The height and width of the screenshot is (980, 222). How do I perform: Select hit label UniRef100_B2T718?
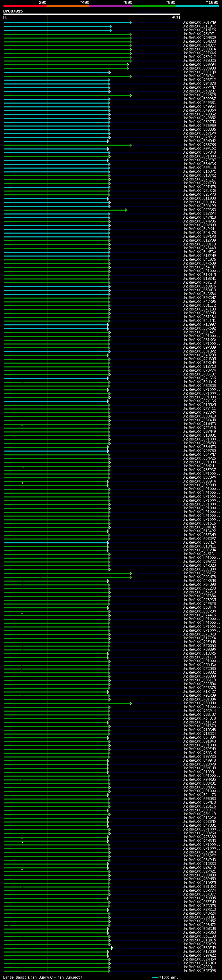click(x=199, y=657)
